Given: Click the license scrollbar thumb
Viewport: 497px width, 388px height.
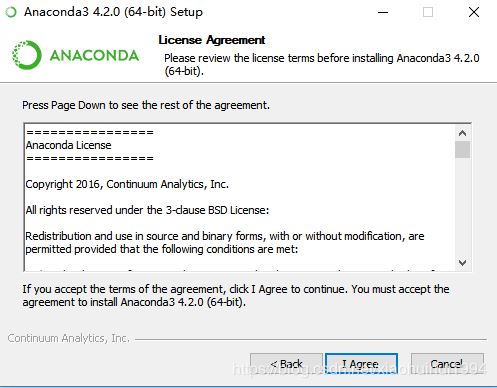Looking at the screenshot, I should coord(462,150).
